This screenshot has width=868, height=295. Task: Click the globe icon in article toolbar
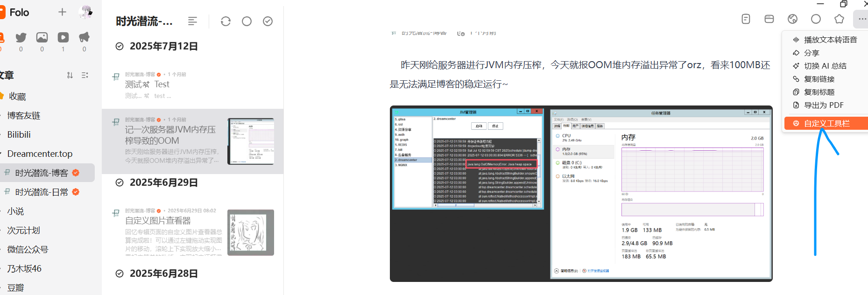(792, 19)
